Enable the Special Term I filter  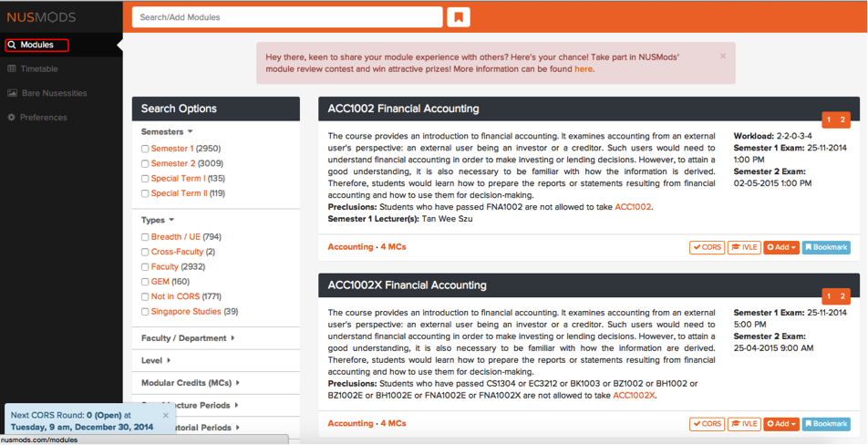[145, 179]
